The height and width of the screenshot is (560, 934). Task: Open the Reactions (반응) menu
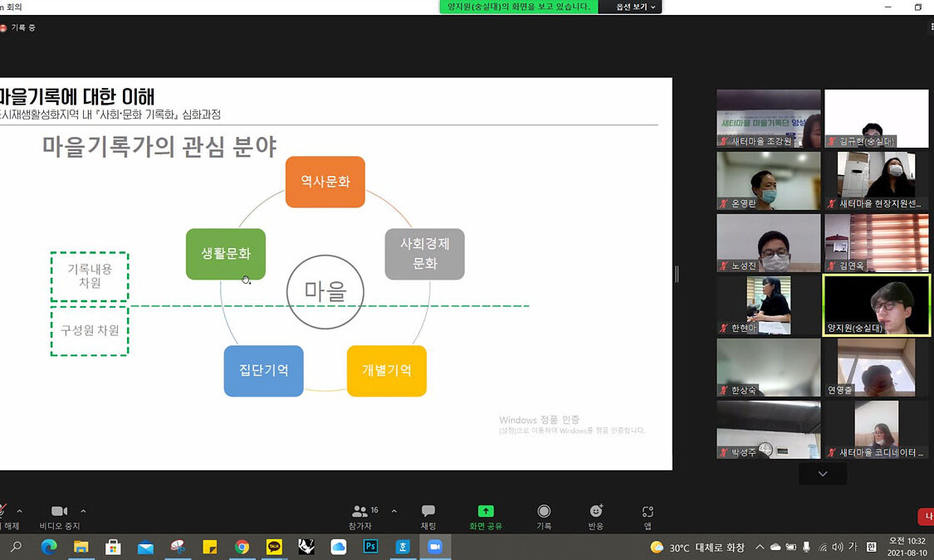(595, 516)
